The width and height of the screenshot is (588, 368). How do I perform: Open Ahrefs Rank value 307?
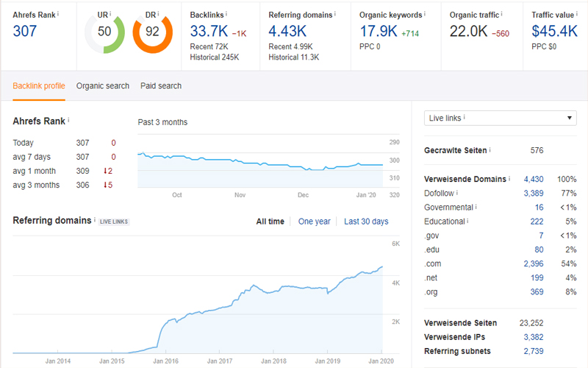click(25, 31)
